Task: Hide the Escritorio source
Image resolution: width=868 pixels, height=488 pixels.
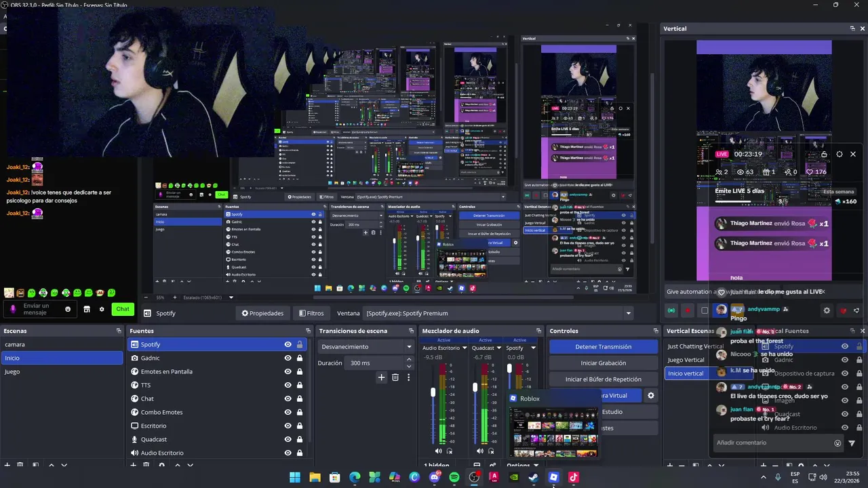Action: [288, 426]
